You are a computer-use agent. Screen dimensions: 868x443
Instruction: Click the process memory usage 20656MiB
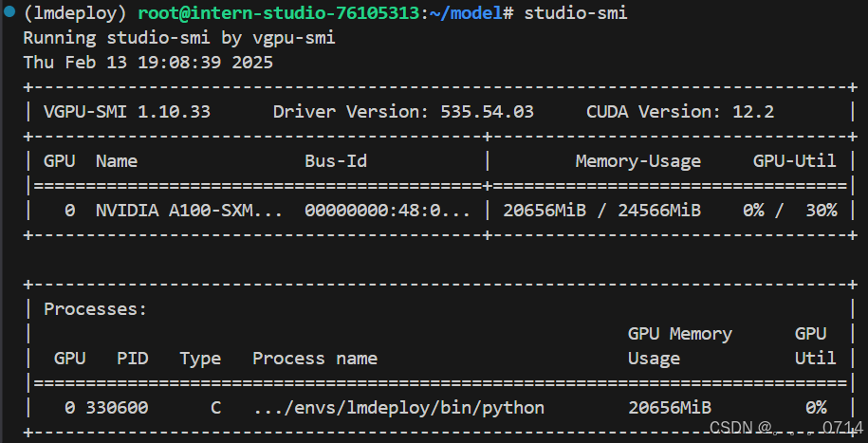click(x=670, y=408)
